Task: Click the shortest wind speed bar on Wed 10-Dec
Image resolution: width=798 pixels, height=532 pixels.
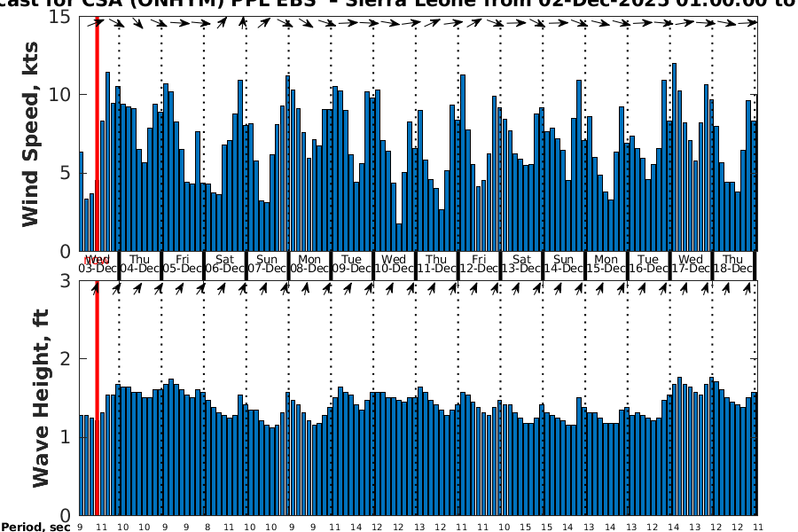Action: tap(399, 237)
